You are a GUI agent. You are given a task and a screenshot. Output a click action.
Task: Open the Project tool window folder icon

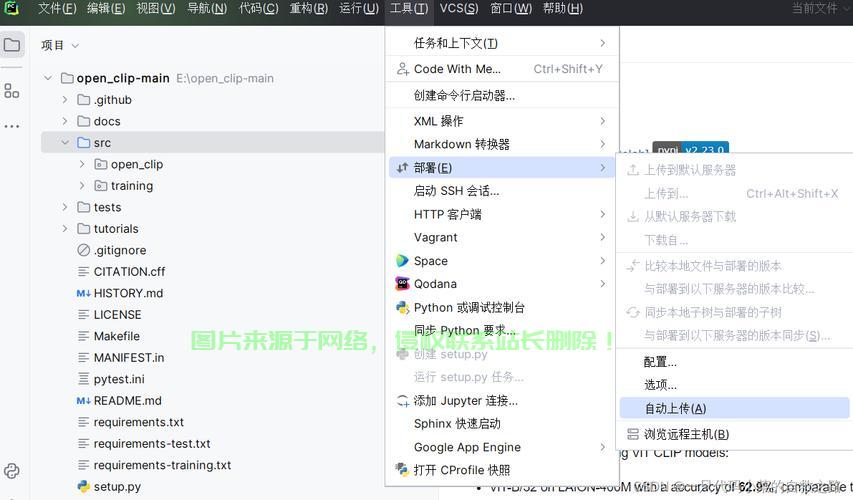tap(11, 45)
